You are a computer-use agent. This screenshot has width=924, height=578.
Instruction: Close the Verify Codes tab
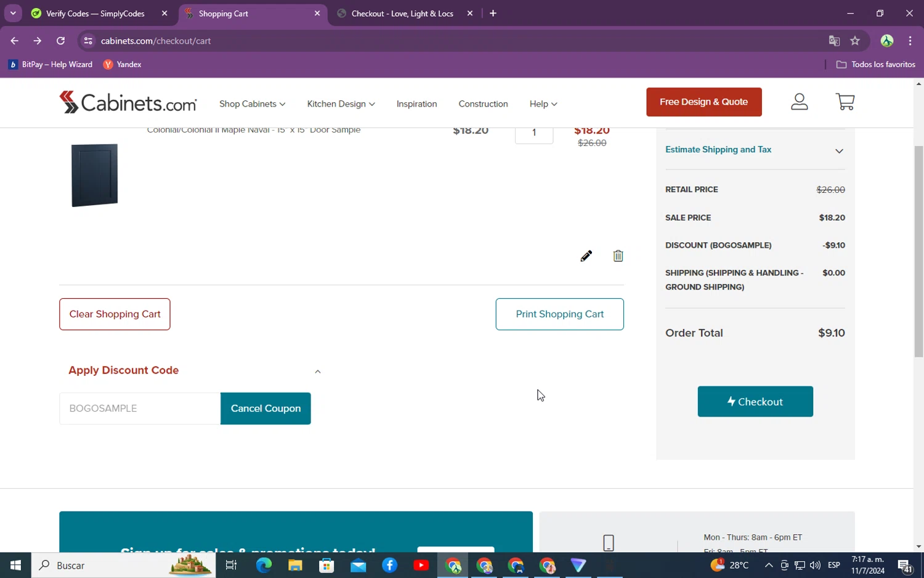tap(164, 13)
